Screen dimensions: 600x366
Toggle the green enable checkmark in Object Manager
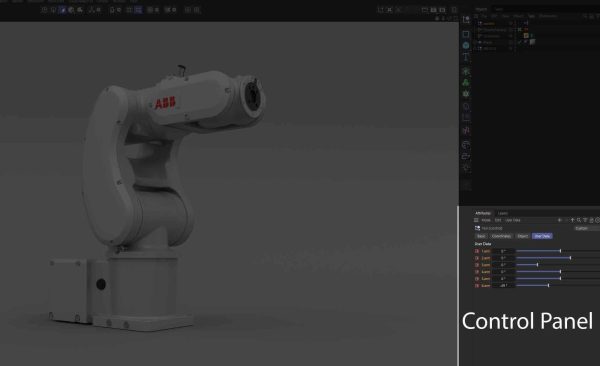pos(520,42)
